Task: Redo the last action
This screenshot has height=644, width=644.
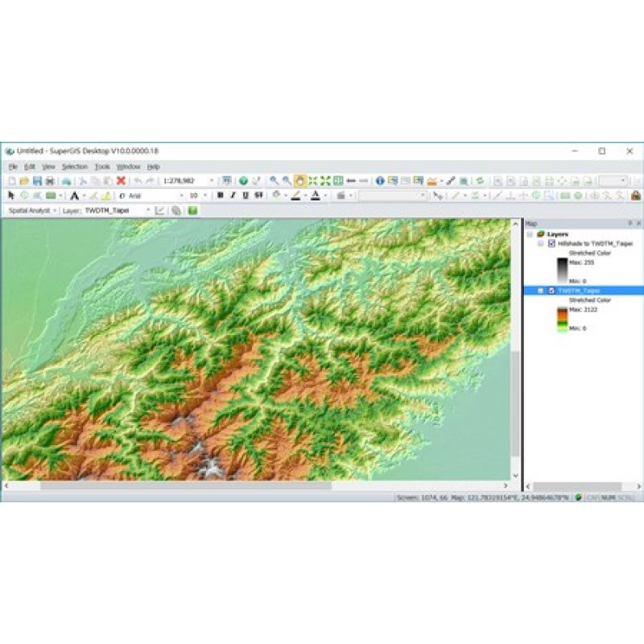Action: click(x=150, y=181)
